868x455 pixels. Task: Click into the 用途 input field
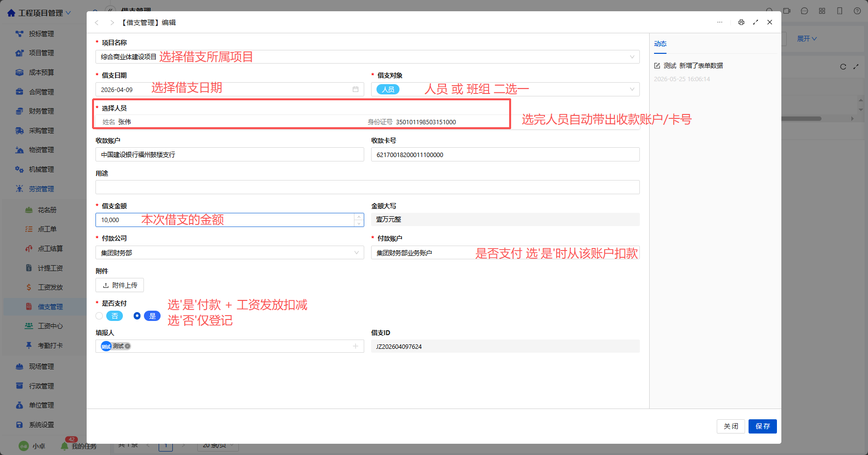pos(368,187)
